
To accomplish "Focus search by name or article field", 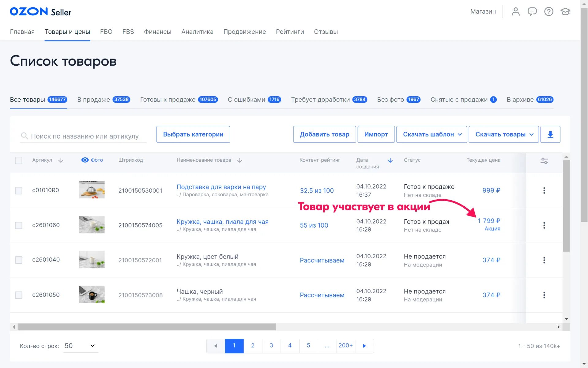I will pos(83,136).
